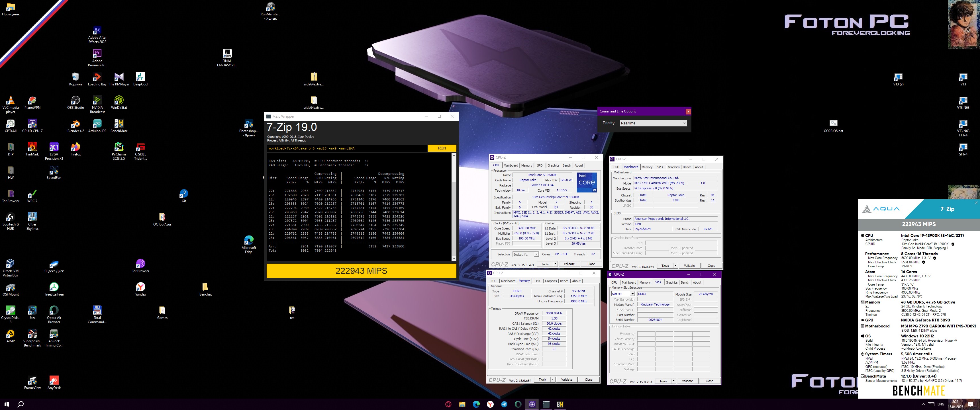Select the Oracle VM VirtualBox icon
Image resolution: width=980 pixels, height=410 pixels.
[x=11, y=268]
